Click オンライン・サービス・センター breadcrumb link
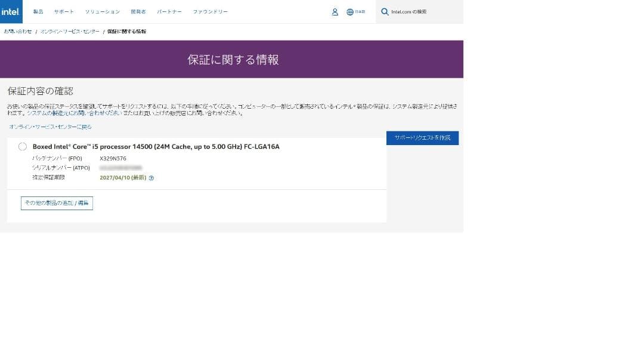 coord(70,31)
